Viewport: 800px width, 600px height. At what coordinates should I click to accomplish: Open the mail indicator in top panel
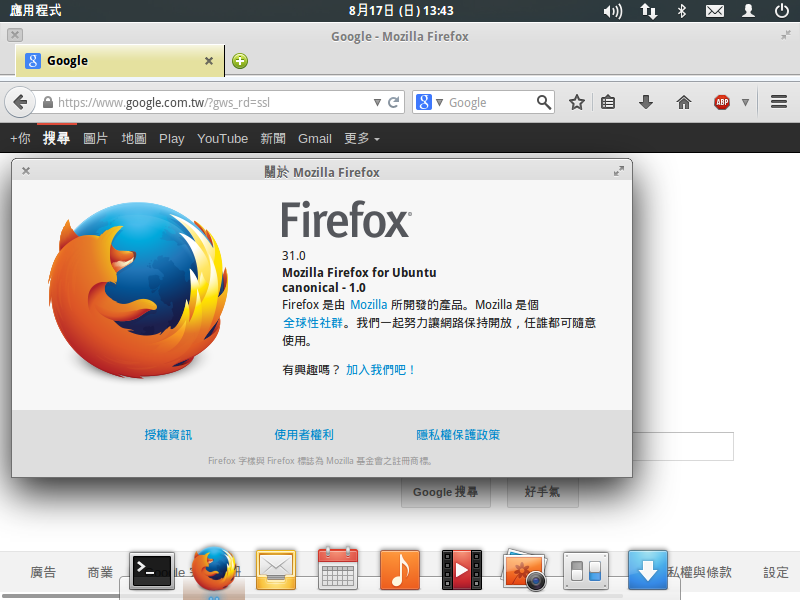715,11
